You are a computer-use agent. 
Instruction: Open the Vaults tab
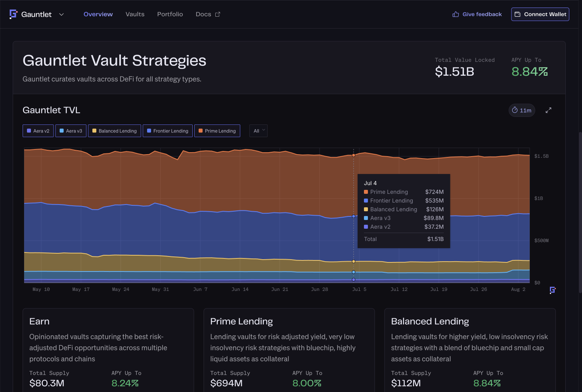point(135,14)
